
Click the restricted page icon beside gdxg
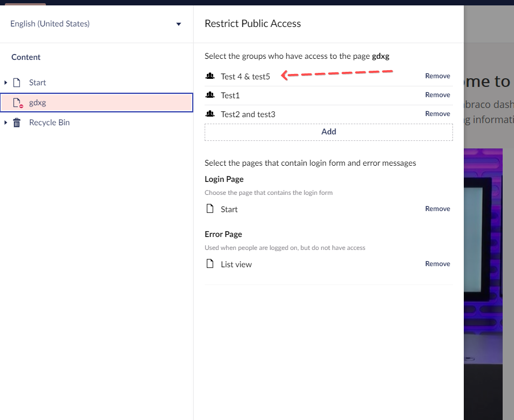[17, 102]
